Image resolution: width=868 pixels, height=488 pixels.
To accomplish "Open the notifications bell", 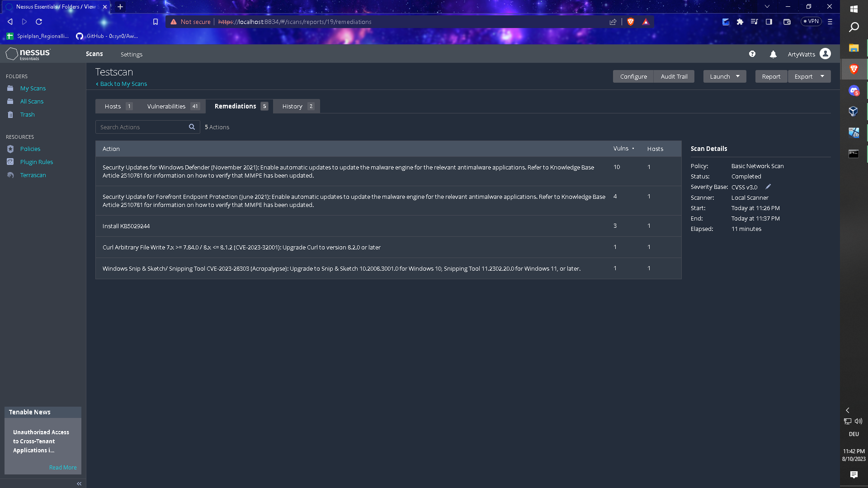I will click(x=773, y=54).
